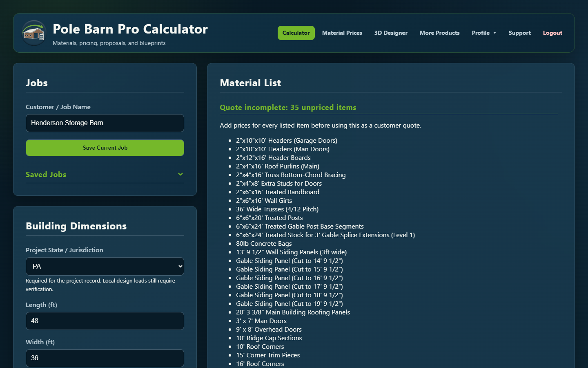Click list item 10' Roof Corners
This screenshot has height=368, width=588.
[260, 346]
